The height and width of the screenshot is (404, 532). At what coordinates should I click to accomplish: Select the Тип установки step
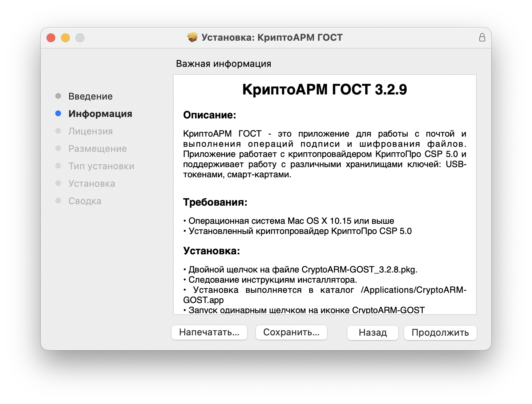(101, 166)
